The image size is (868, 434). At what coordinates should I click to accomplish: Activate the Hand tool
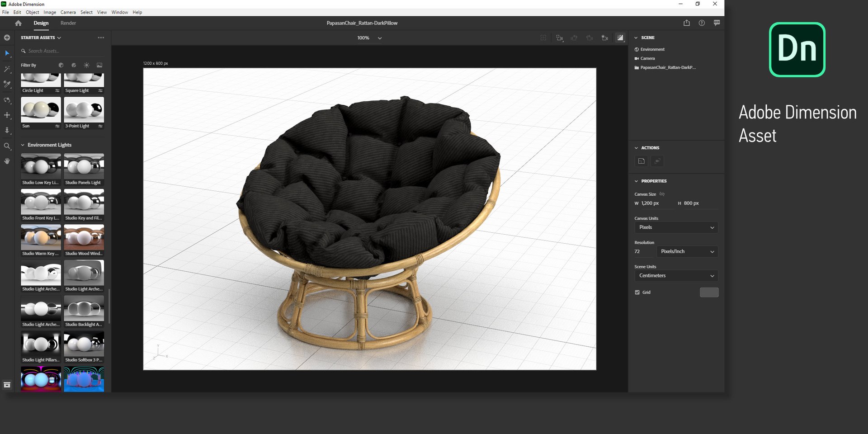7,161
